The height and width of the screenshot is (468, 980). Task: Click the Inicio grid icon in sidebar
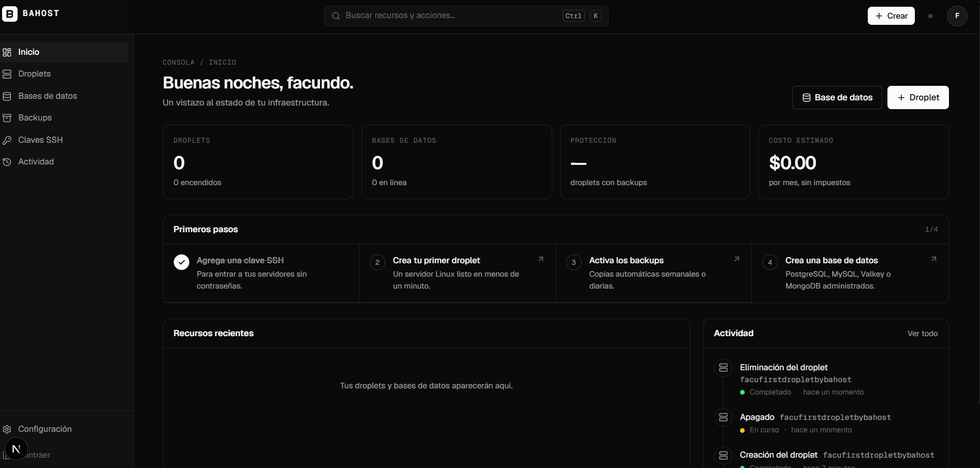tap(7, 52)
